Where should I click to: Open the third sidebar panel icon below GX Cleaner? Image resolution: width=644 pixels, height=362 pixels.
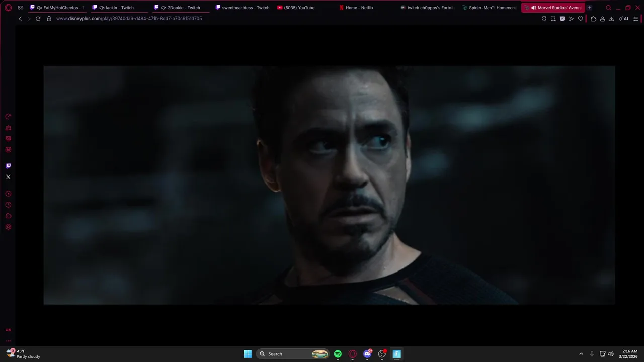(8, 139)
